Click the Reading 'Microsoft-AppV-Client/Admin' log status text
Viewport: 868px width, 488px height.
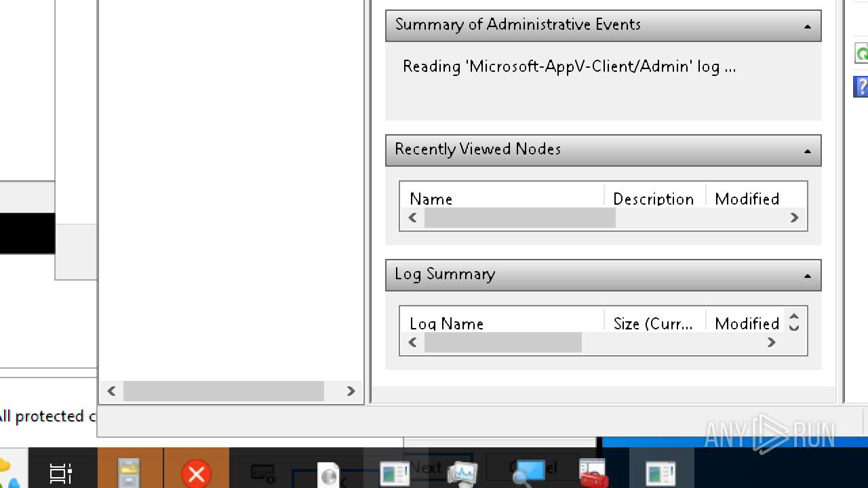[x=569, y=66]
